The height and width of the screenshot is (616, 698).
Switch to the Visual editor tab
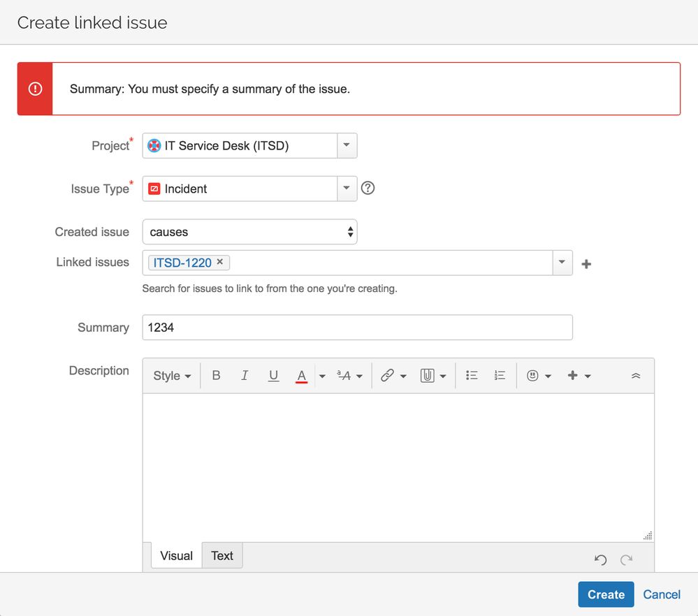coord(176,555)
